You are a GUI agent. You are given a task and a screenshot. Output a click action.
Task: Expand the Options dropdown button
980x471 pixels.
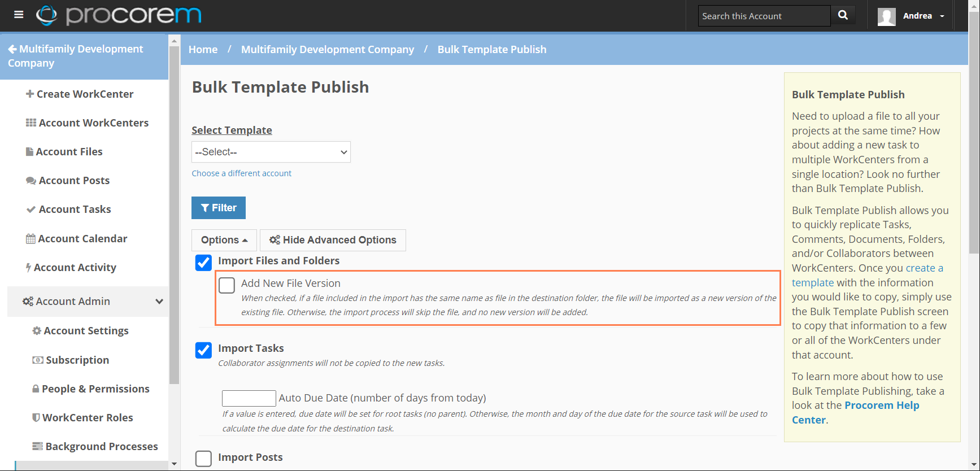pos(224,240)
